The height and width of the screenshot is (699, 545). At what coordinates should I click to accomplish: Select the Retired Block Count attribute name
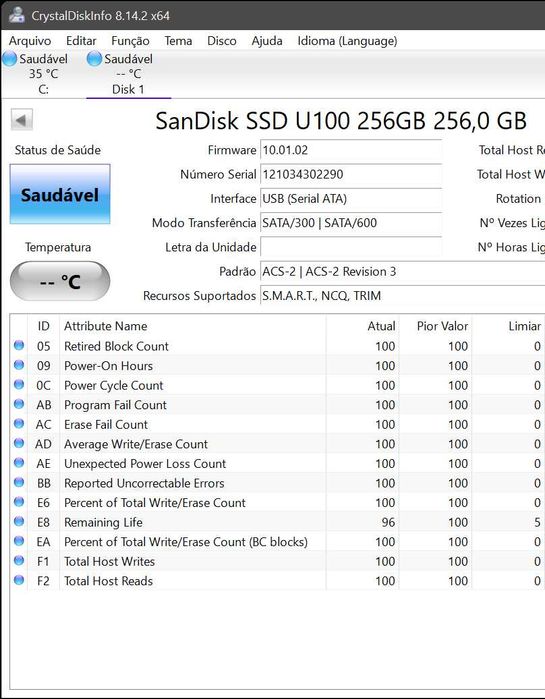pyautogui.click(x=116, y=346)
